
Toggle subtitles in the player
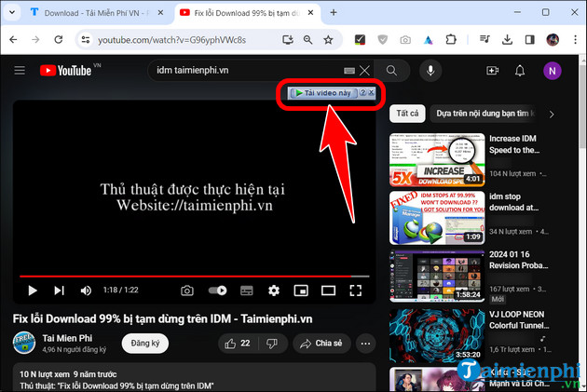click(246, 291)
